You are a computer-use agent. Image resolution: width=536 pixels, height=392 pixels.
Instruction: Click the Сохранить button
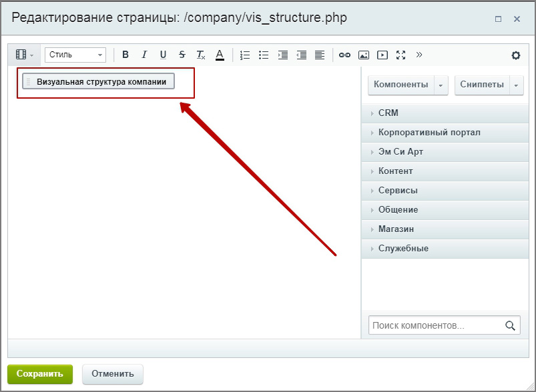(x=39, y=374)
